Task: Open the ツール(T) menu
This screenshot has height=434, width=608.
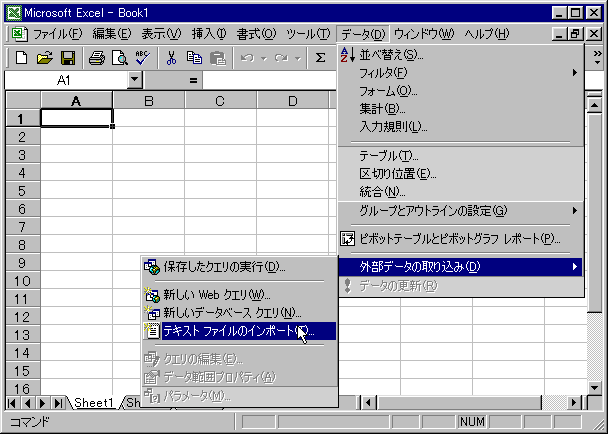Action: tap(308, 34)
